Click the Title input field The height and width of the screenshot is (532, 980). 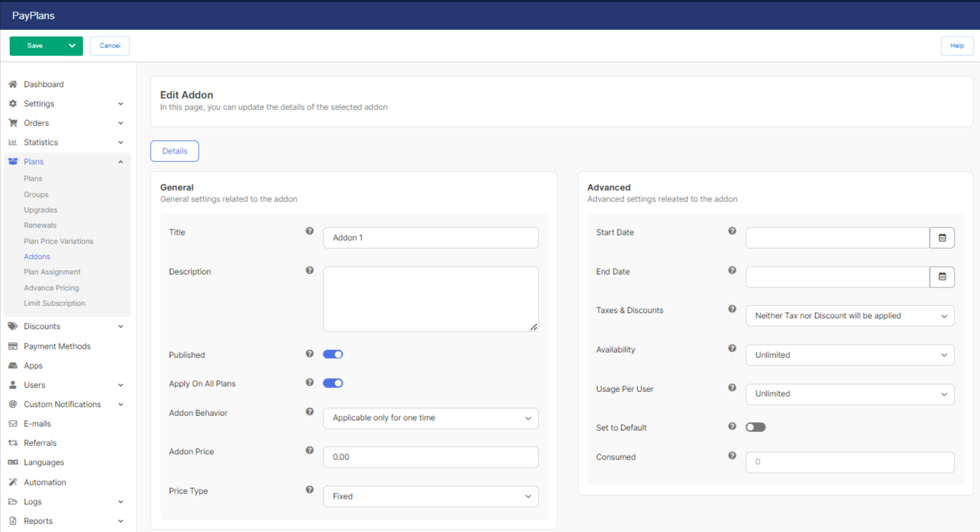pos(431,238)
